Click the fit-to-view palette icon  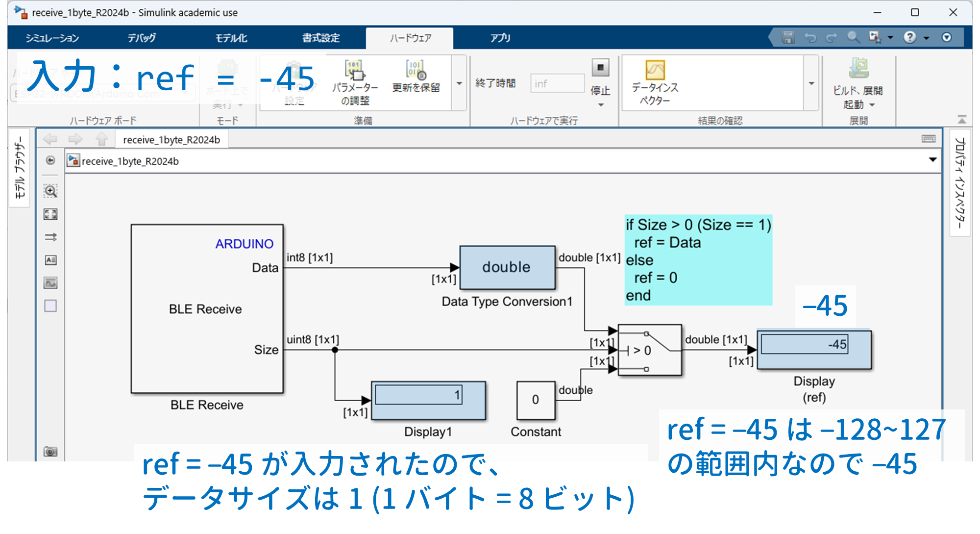(x=50, y=214)
